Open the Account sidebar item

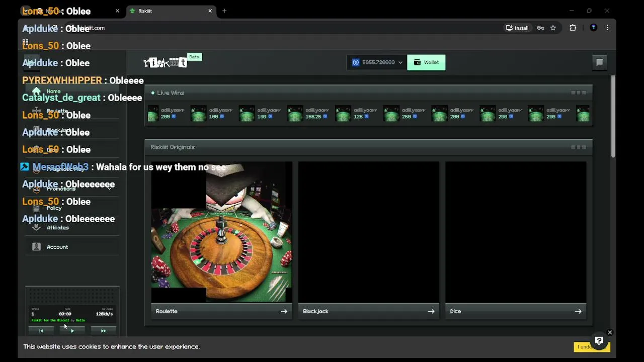[x=72, y=247]
